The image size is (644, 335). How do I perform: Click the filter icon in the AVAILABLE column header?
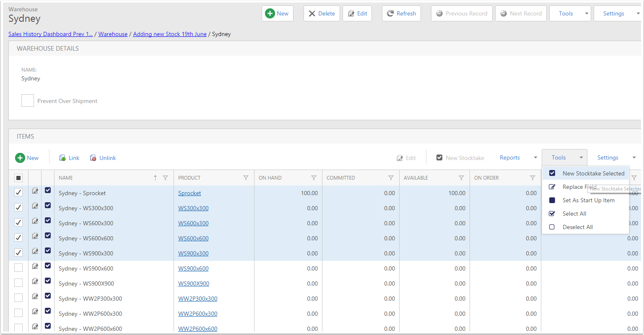coord(461,178)
